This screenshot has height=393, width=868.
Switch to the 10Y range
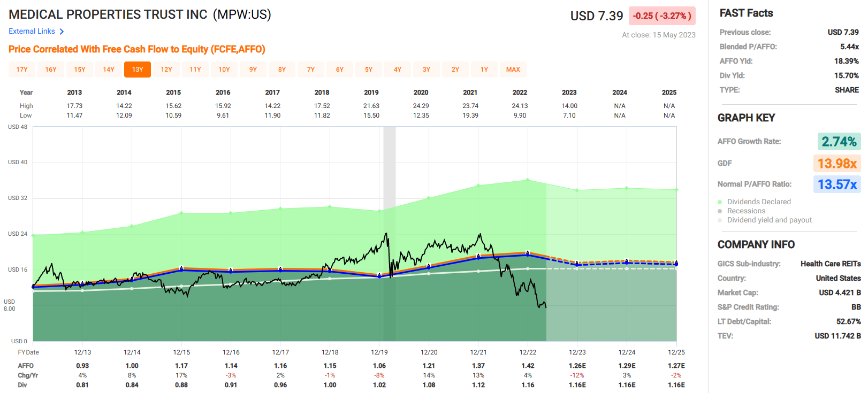click(224, 70)
